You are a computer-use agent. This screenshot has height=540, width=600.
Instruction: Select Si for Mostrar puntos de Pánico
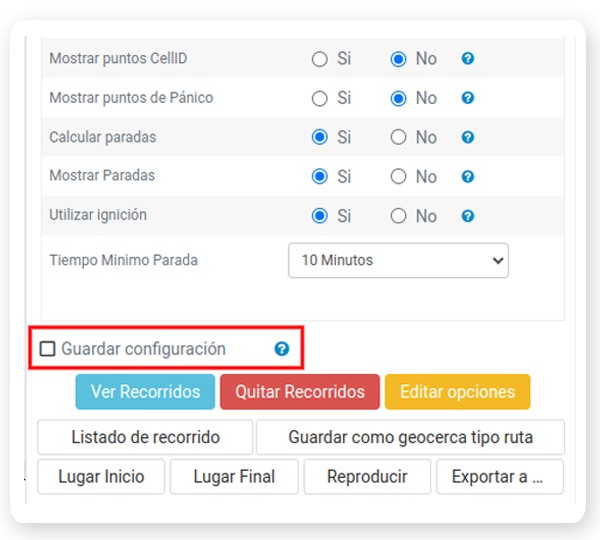click(x=320, y=99)
